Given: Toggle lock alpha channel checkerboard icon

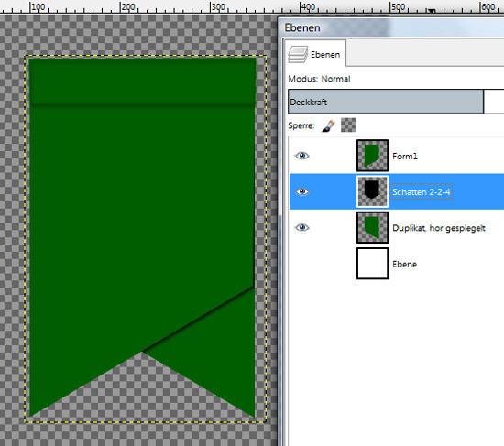Looking at the screenshot, I should pos(348,125).
